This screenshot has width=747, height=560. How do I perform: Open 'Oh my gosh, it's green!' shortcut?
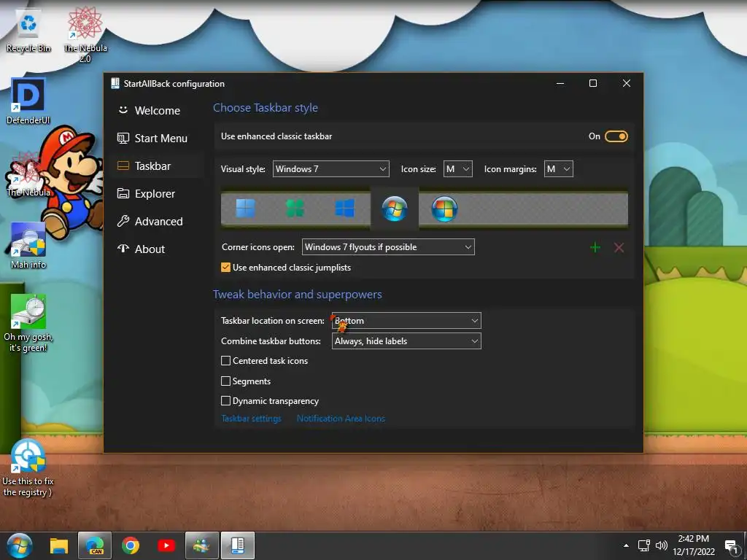[28, 323]
